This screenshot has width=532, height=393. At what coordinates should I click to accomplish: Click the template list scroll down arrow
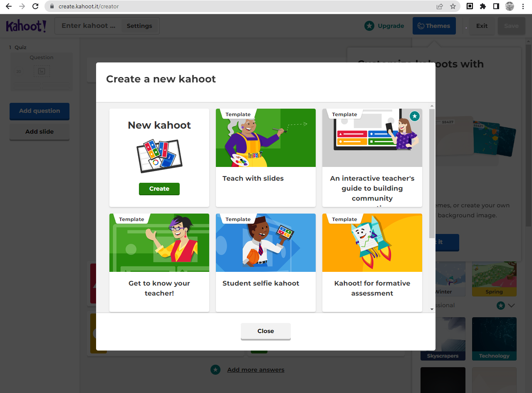pos(432,309)
